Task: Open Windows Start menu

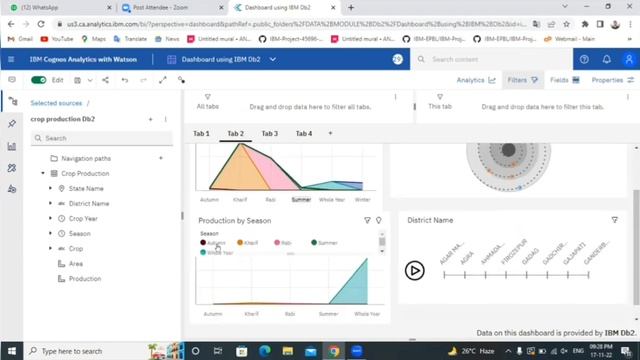Action: 11,351
